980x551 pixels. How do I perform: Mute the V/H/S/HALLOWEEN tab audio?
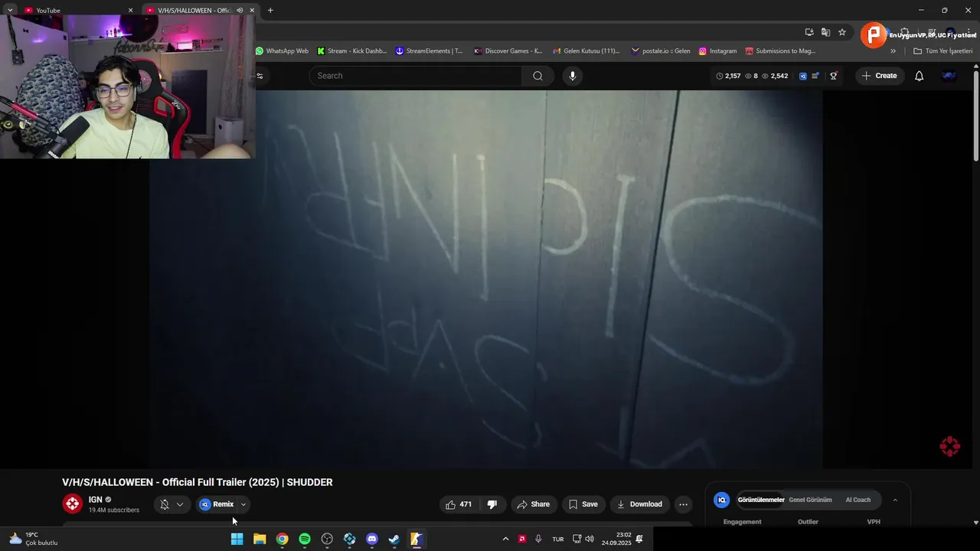[240, 10]
